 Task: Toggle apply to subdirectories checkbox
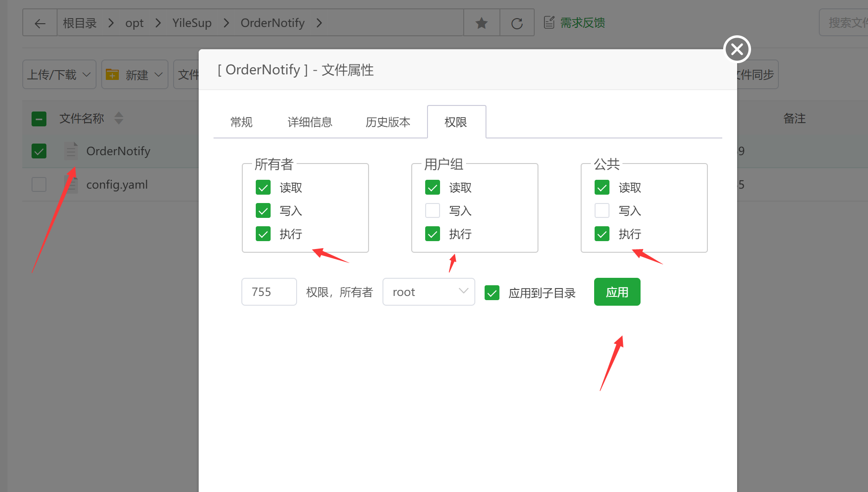pos(492,293)
